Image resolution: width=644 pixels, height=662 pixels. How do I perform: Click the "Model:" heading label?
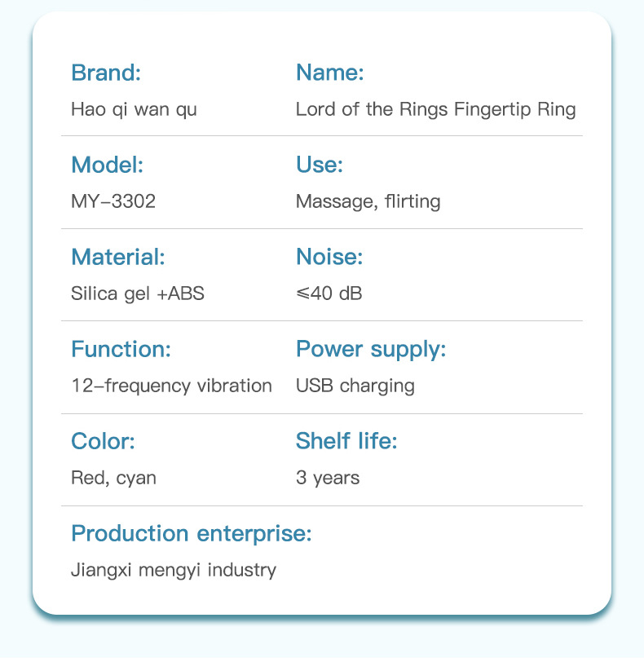click(107, 165)
